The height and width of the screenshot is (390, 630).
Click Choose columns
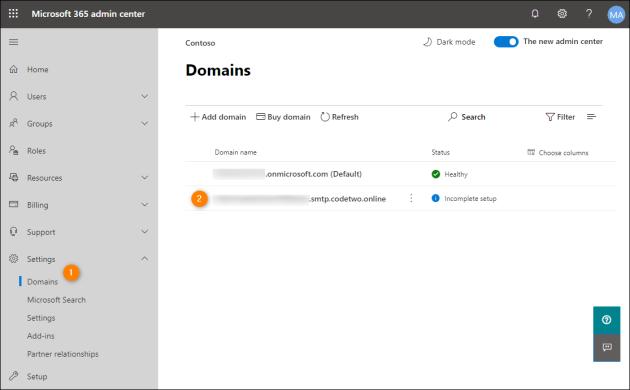tap(558, 153)
